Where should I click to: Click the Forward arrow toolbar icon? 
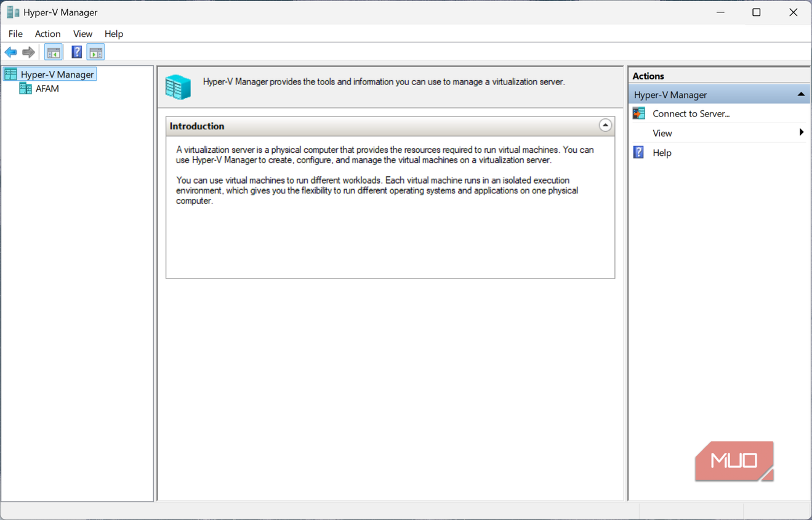coord(28,52)
